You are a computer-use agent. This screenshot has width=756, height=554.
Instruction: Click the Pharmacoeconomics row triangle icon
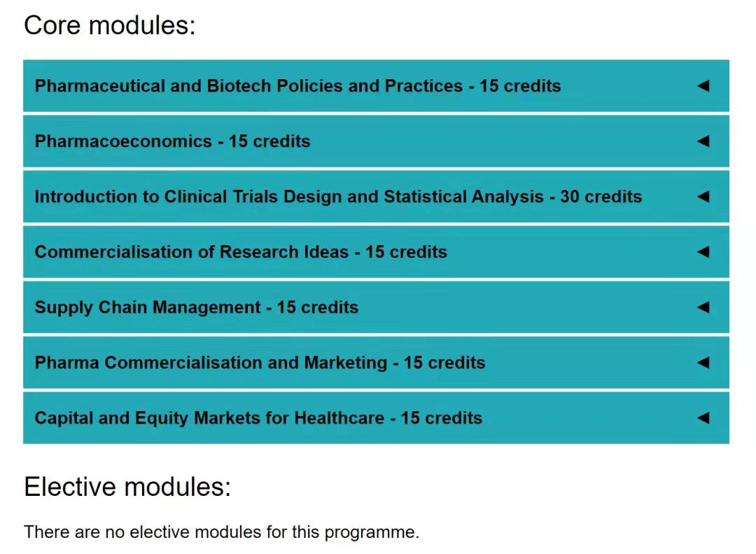click(x=703, y=141)
